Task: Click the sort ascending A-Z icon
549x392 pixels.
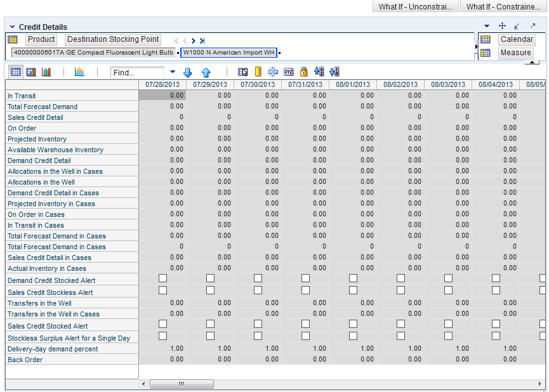Action: click(319, 72)
